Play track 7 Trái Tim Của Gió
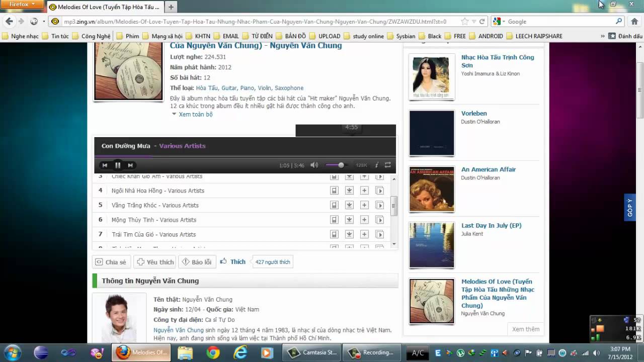This screenshot has width=644, height=362. (153, 234)
